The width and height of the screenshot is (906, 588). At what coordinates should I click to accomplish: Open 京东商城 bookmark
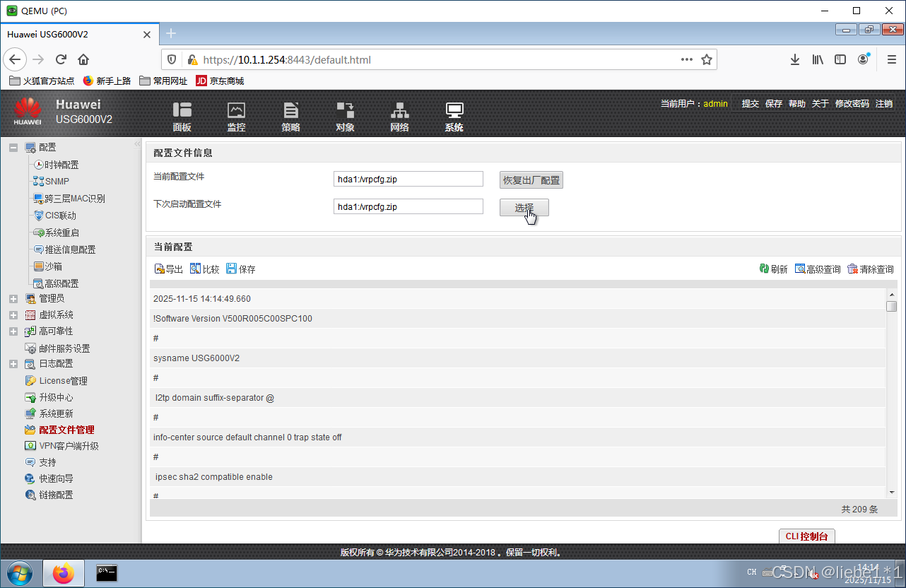pyautogui.click(x=220, y=81)
